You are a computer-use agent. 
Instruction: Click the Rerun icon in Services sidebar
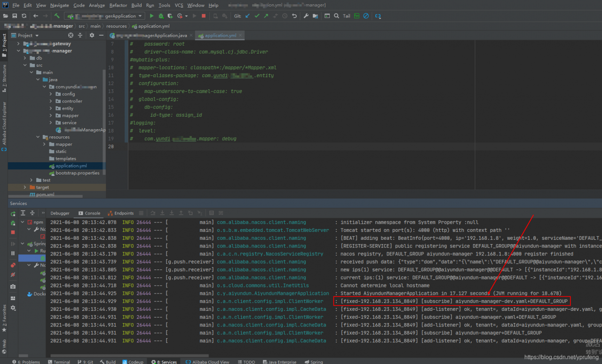pyautogui.click(x=13, y=214)
